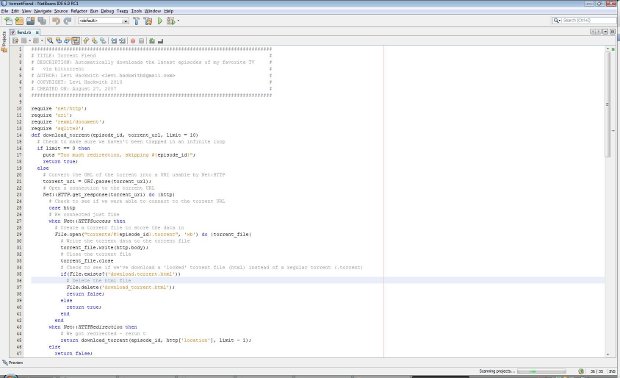Open the search magnifier dropdown
Image resolution: width=620 pixels, height=378 pixels.
[x=557, y=20]
